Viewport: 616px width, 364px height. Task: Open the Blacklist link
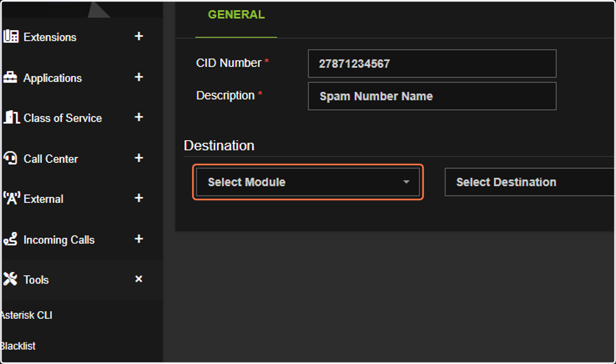click(x=18, y=346)
